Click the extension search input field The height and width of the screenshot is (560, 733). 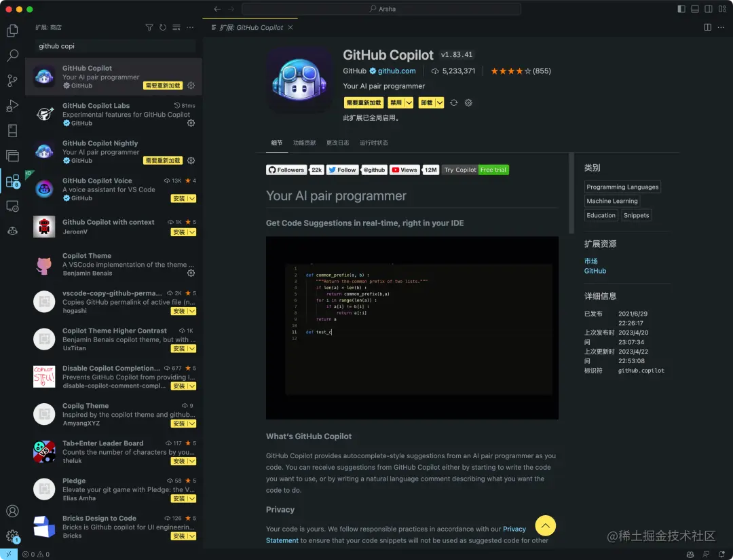point(115,46)
